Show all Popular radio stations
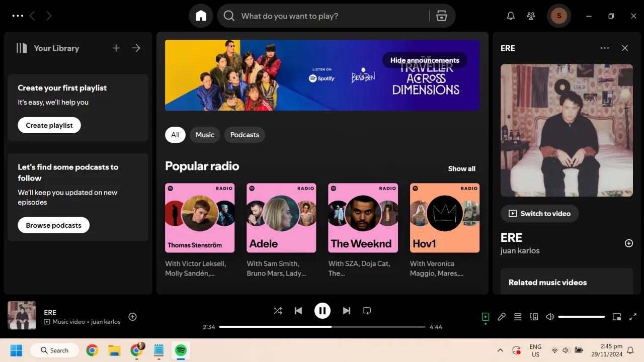644x362 pixels. pos(462,169)
